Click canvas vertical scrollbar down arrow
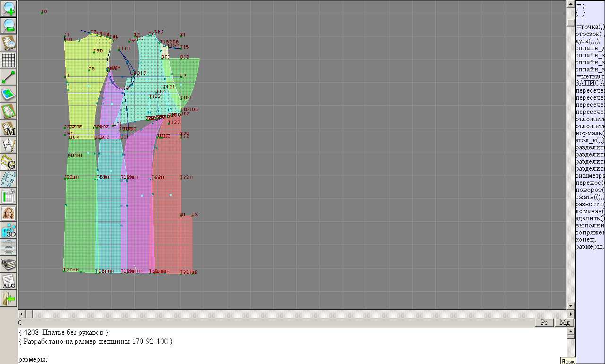This screenshot has height=364, width=605. [x=570, y=306]
